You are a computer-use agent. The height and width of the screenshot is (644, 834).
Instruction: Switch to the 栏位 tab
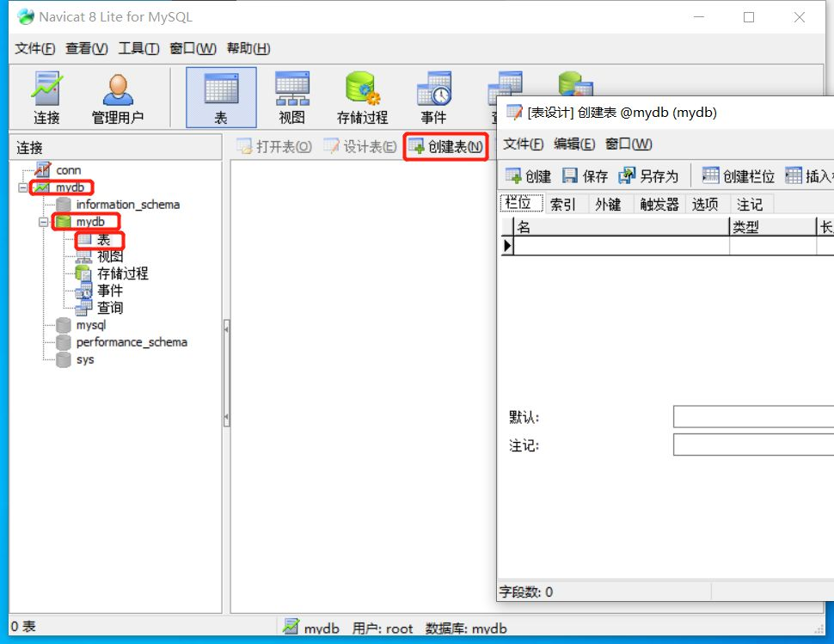click(522, 204)
